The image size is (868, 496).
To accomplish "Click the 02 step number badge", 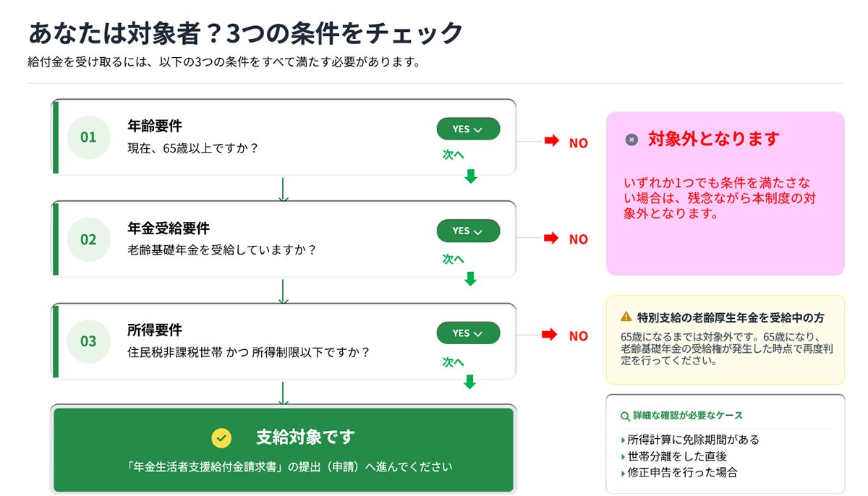I will coord(88,239).
